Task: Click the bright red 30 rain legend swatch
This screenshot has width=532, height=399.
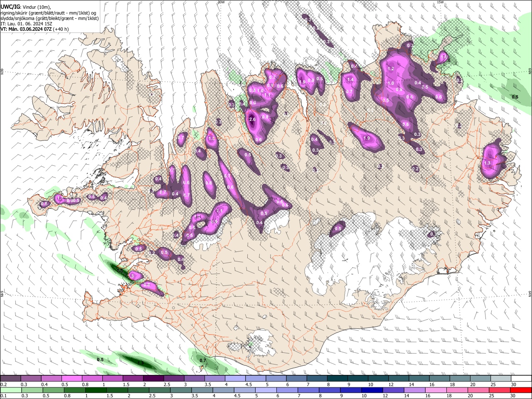Action: tap(522, 390)
